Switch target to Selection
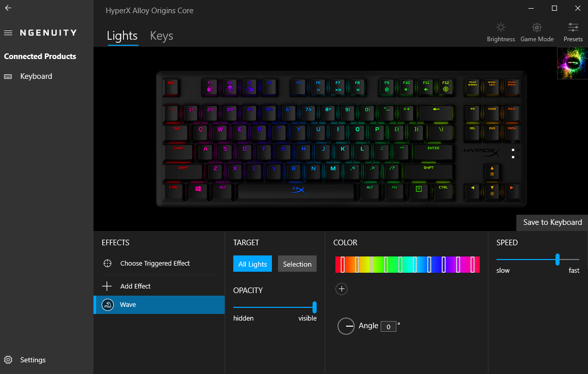The height and width of the screenshot is (374, 588). (297, 264)
